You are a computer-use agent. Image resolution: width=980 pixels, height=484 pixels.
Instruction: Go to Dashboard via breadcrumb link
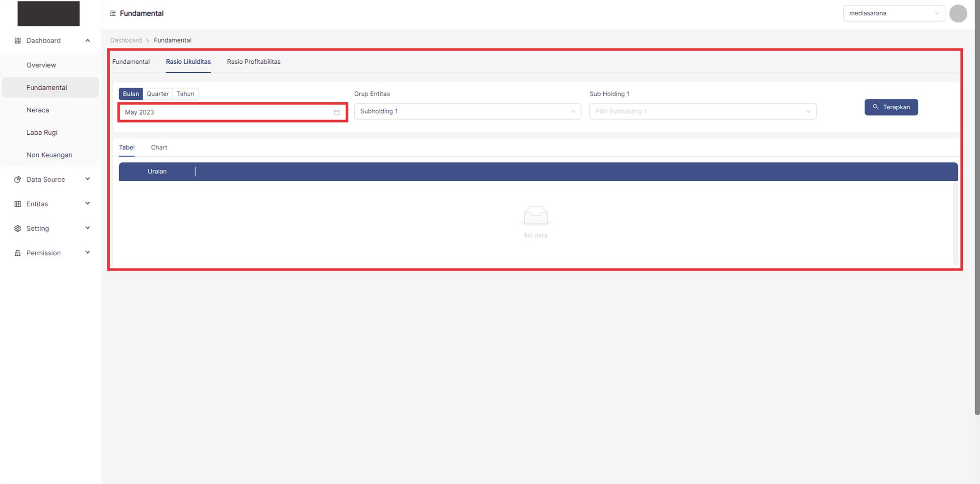tap(126, 40)
